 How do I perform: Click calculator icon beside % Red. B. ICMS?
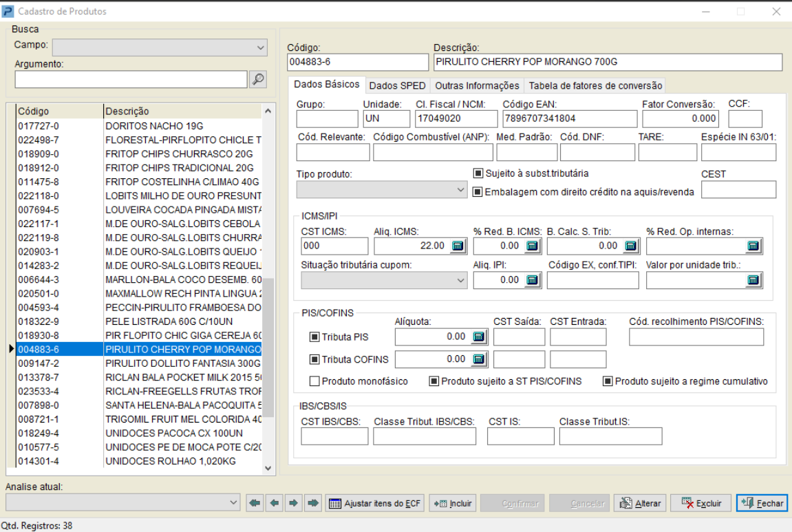click(532, 246)
